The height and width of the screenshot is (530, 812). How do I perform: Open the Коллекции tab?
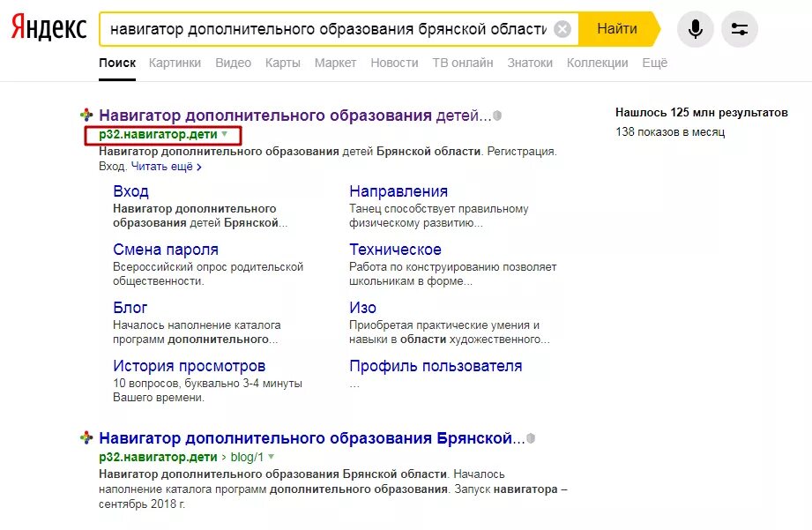[597, 63]
